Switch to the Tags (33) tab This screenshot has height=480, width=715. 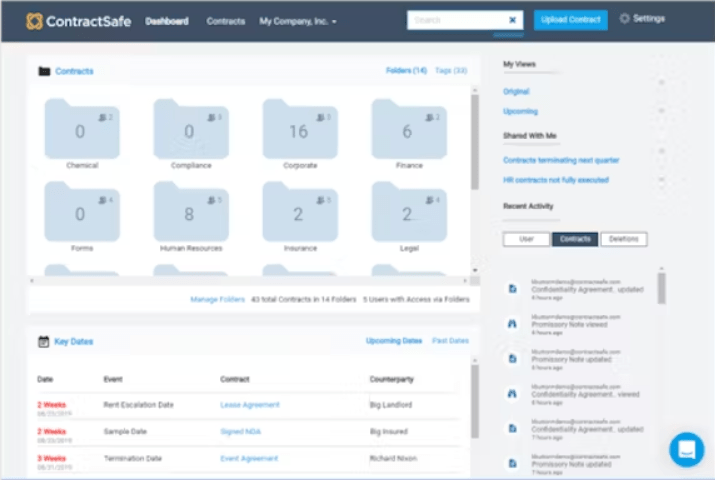tap(451, 71)
